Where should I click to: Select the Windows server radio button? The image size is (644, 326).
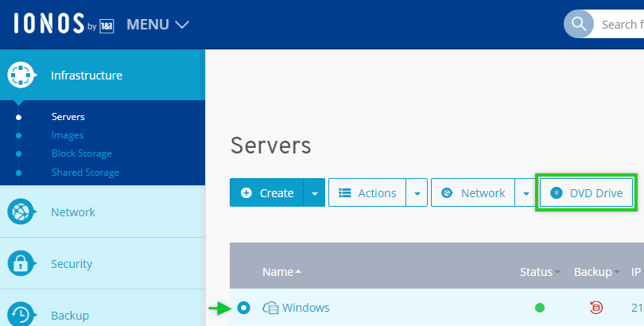point(243,308)
